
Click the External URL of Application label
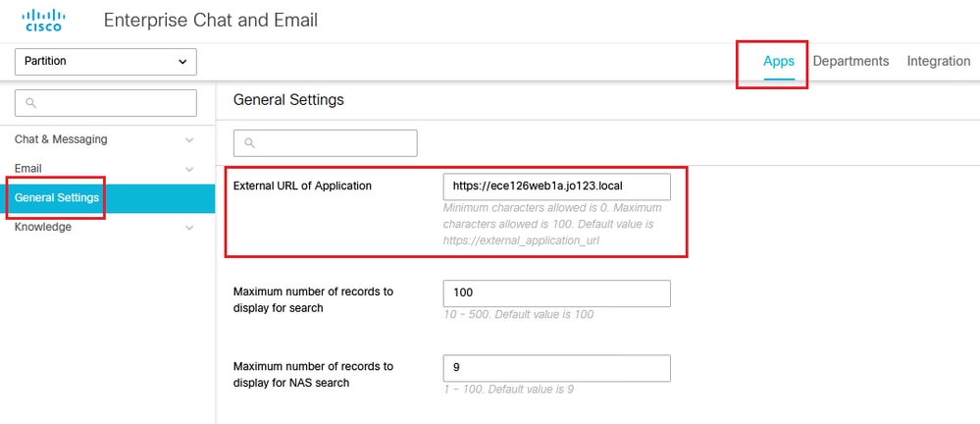pyautogui.click(x=302, y=185)
